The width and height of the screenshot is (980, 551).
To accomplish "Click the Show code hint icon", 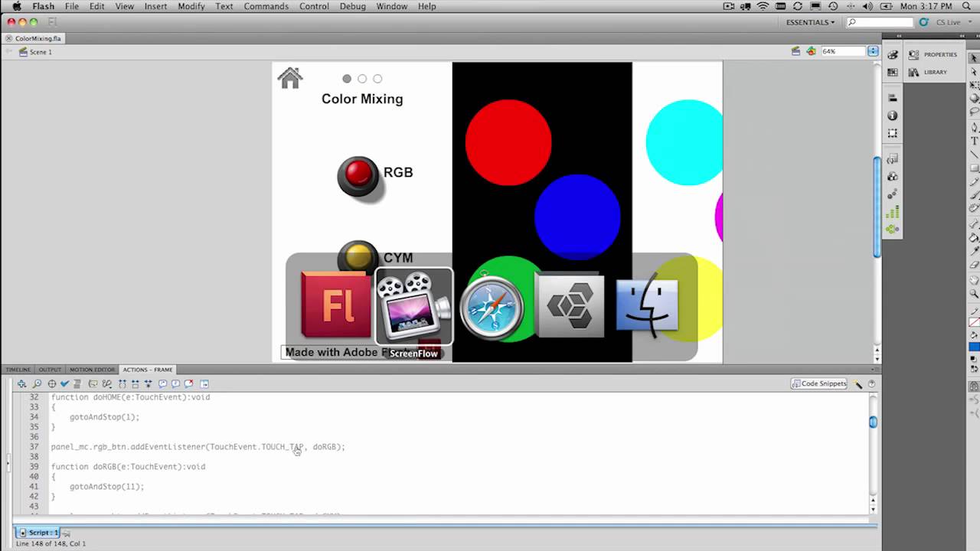I will pyautogui.click(x=93, y=383).
